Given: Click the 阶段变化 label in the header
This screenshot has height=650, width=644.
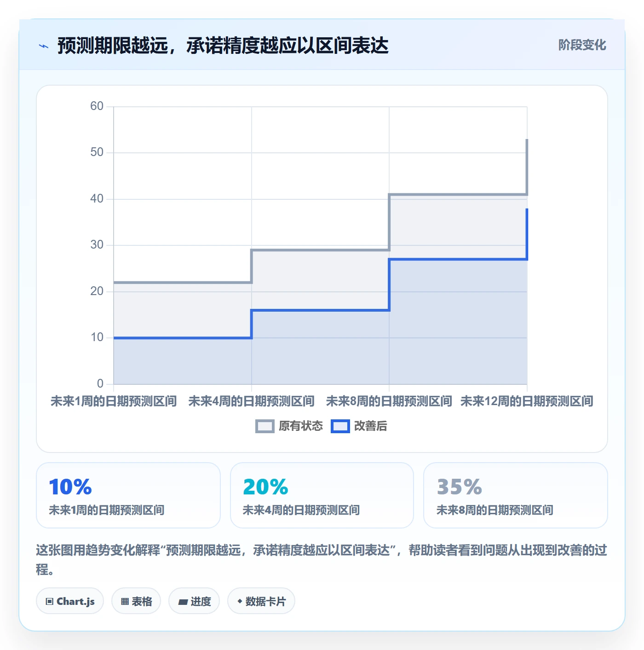Looking at the screenshot, I should [582, 45].
